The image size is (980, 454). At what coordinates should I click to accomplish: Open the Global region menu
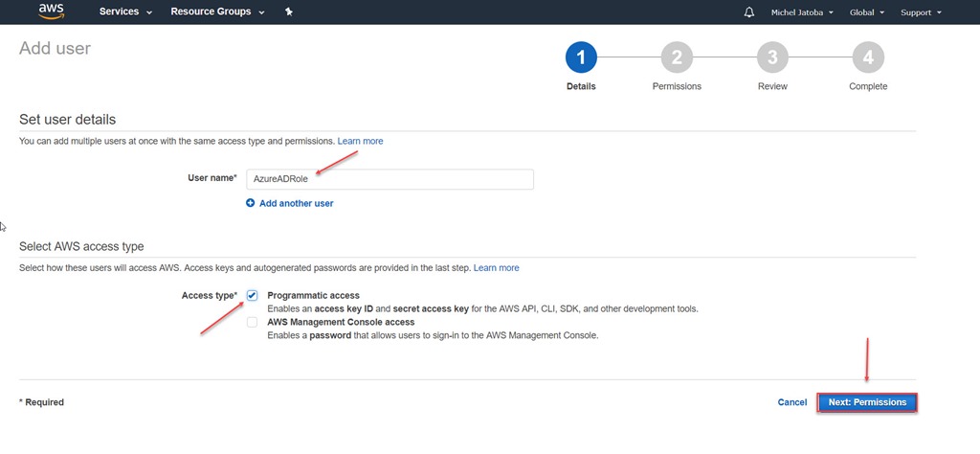pos(867,12)
